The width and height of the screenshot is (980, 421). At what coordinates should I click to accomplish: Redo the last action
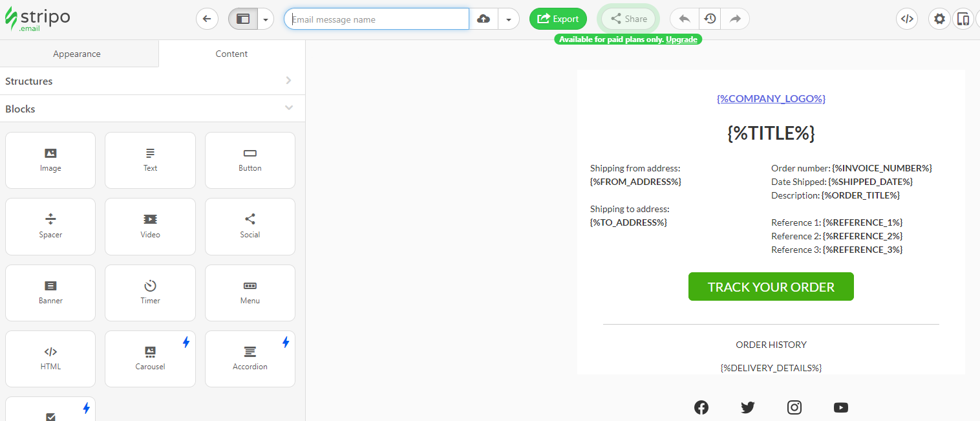click(735, 19)
